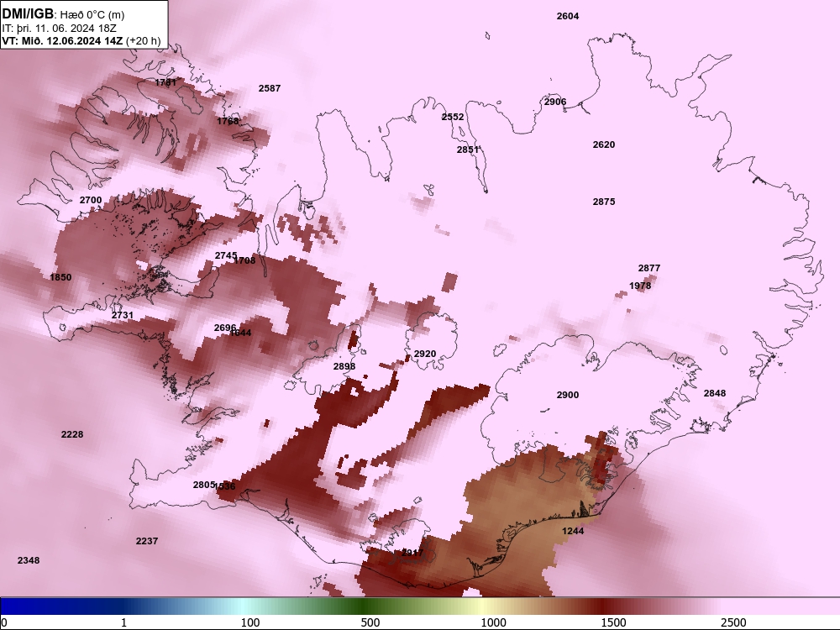Select the 2848 label in the east
Screen dimensions: 840x630
tap(715, 393)
